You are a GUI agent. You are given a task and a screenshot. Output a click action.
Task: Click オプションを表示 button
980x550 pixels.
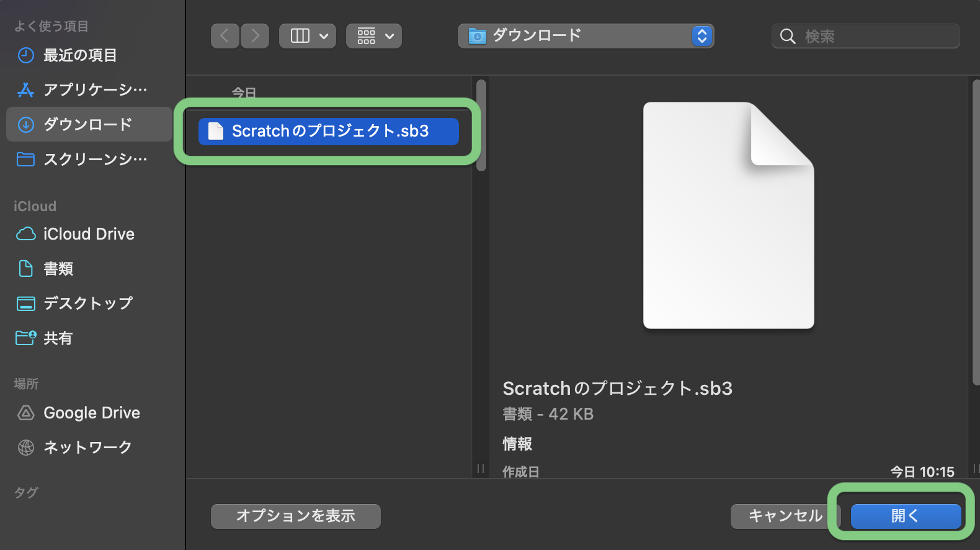point(296,516)
